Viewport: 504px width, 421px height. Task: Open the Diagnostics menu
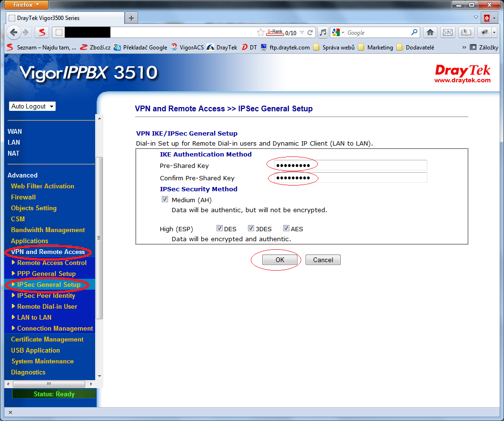click(x=28, y=372)
